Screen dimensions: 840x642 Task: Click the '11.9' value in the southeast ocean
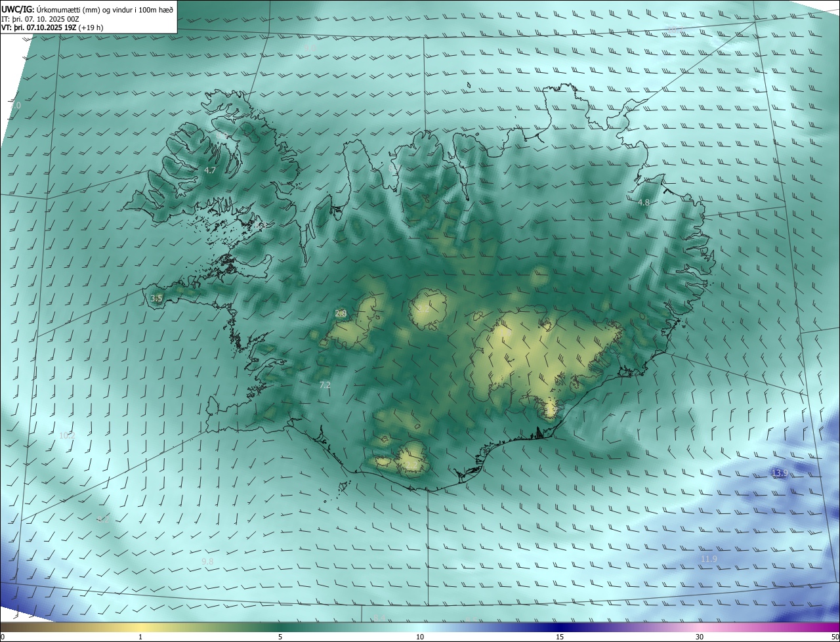[x=709, y=559]
